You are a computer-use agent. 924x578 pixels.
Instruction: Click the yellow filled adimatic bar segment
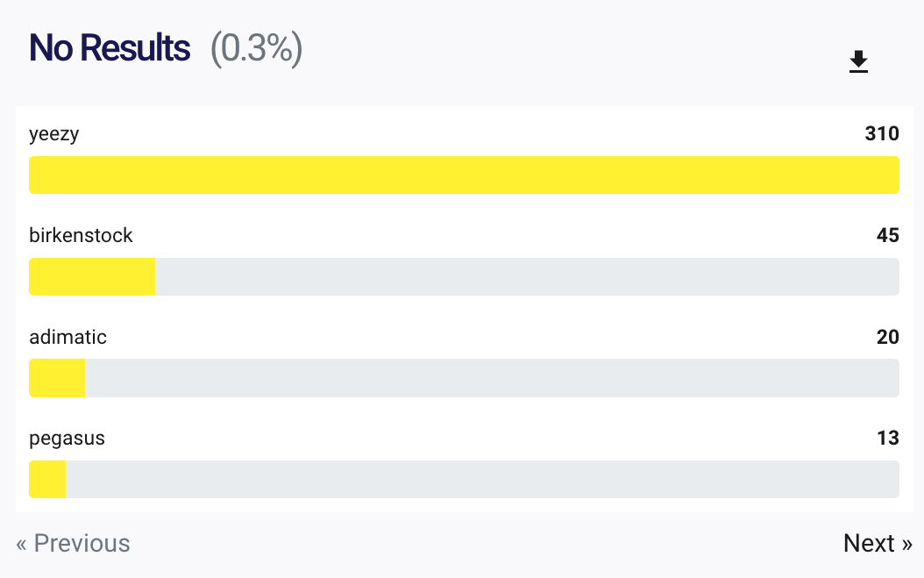[x=57, y=378]
